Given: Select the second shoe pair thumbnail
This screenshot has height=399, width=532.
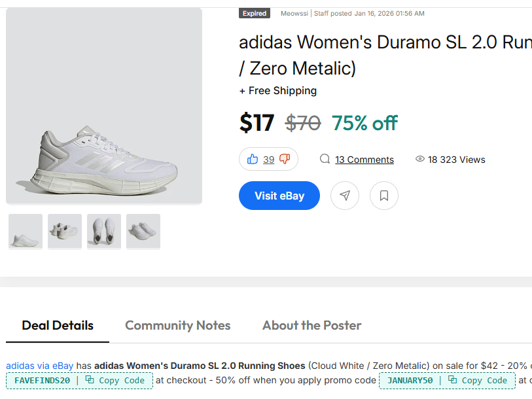Looking at the screenshot, I should 65,232.
